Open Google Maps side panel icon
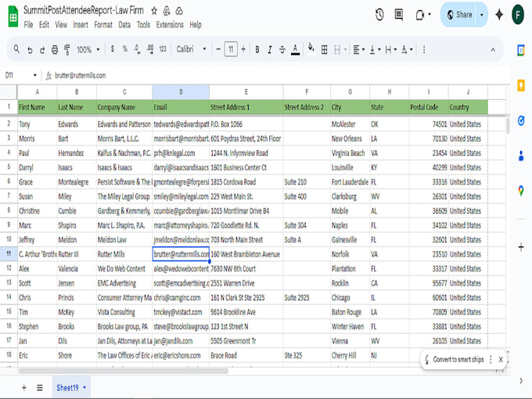Viewport: 532px width, 399px height. click(521, 191)
